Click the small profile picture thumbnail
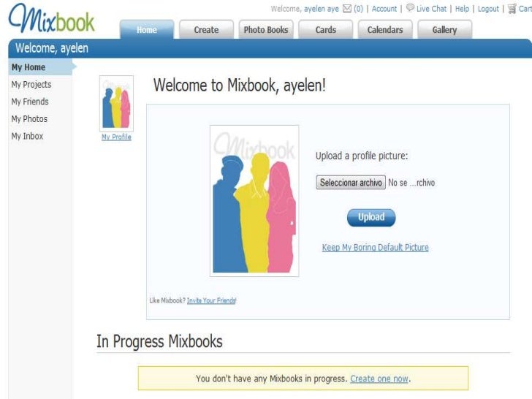The image size is (532, 399). 116,104
